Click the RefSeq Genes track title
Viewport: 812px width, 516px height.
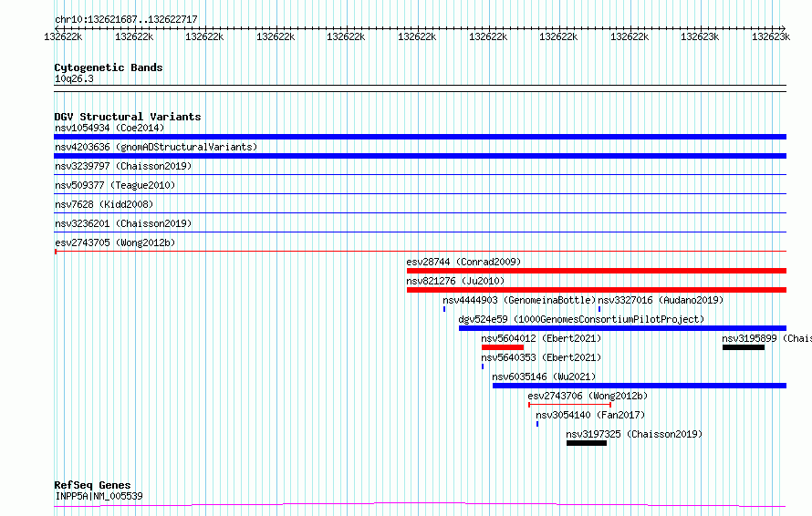click(x=92, y=485)
